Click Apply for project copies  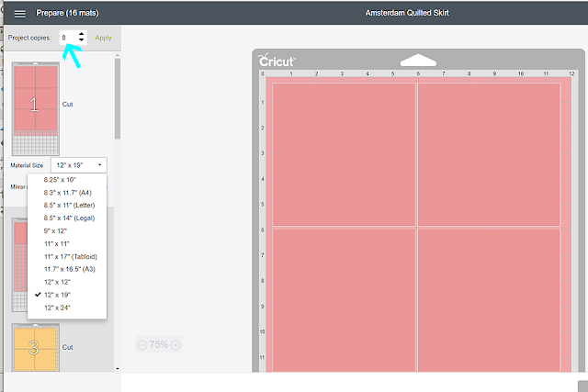coord(103,38)
